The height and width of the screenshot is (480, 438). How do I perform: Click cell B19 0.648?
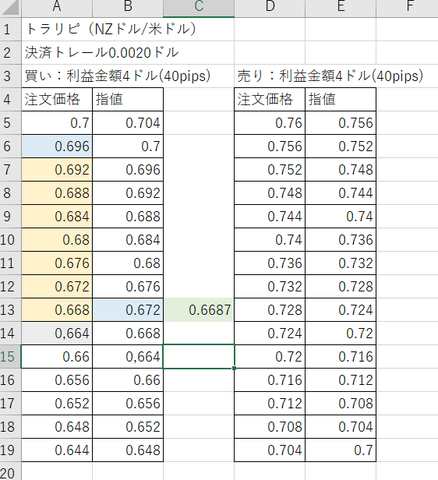[128, 450]
